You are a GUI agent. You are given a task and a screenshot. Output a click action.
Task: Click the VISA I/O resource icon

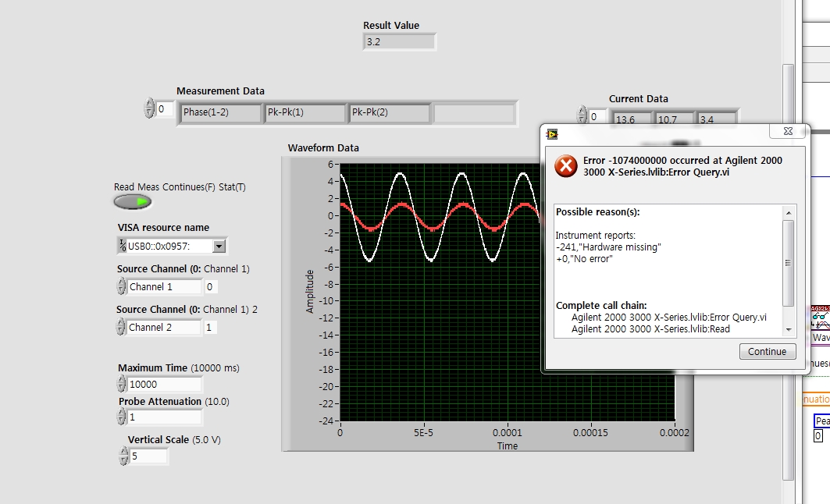123,247
